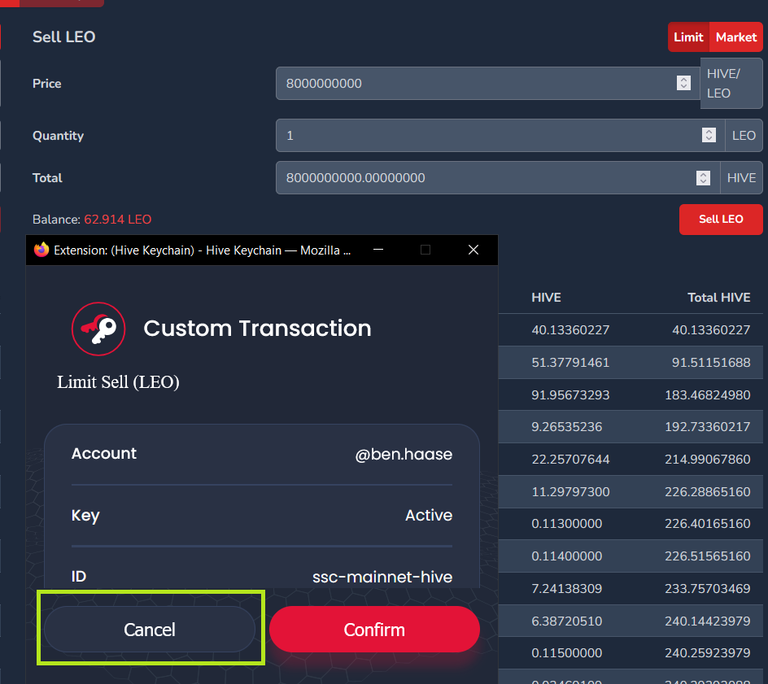Image resolution: width=768 pixels, height=684 pixels.
Task: Click the Hive Keychain key logo
Action: pos(98,329)
